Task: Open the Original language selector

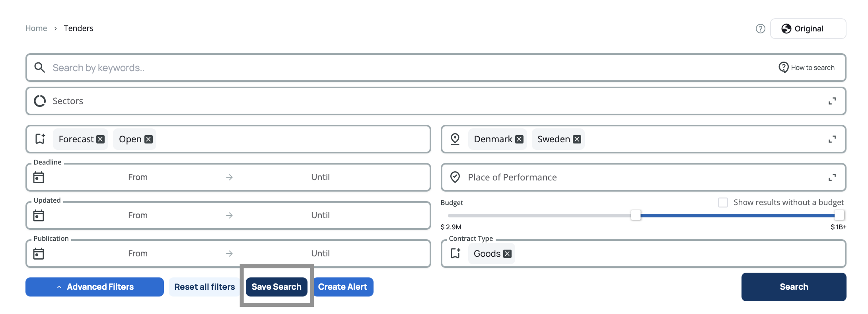Action: coord(808,29)
